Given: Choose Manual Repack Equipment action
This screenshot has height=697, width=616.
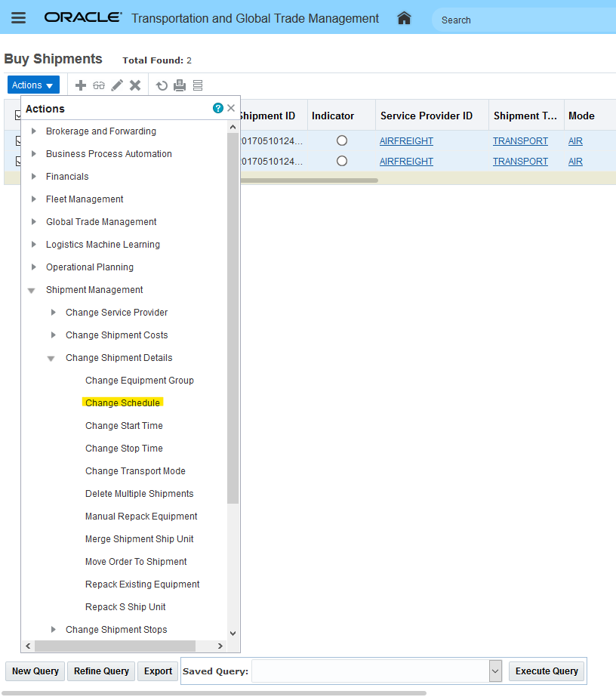Looking at the screenshot, I should coord(141,517).
